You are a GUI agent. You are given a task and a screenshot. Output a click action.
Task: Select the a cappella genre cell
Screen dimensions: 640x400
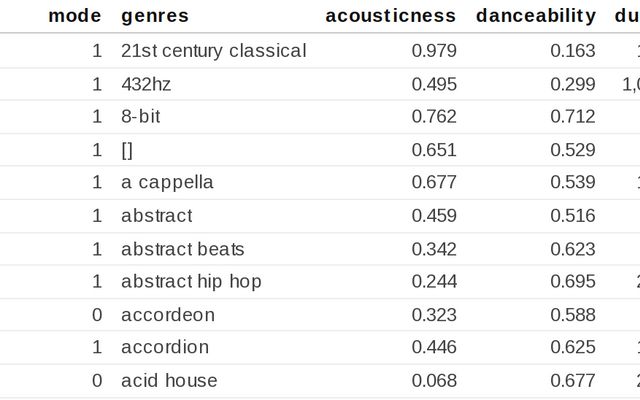click(167, 183)
